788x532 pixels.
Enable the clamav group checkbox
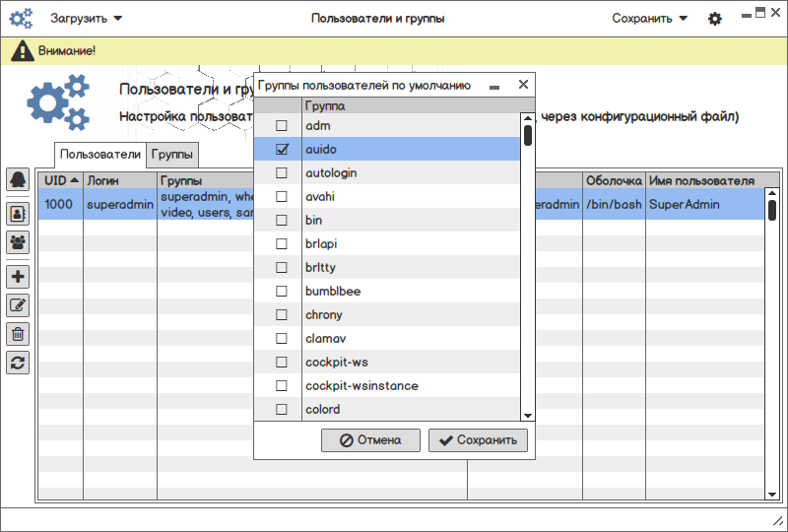[x=282, y=339]
